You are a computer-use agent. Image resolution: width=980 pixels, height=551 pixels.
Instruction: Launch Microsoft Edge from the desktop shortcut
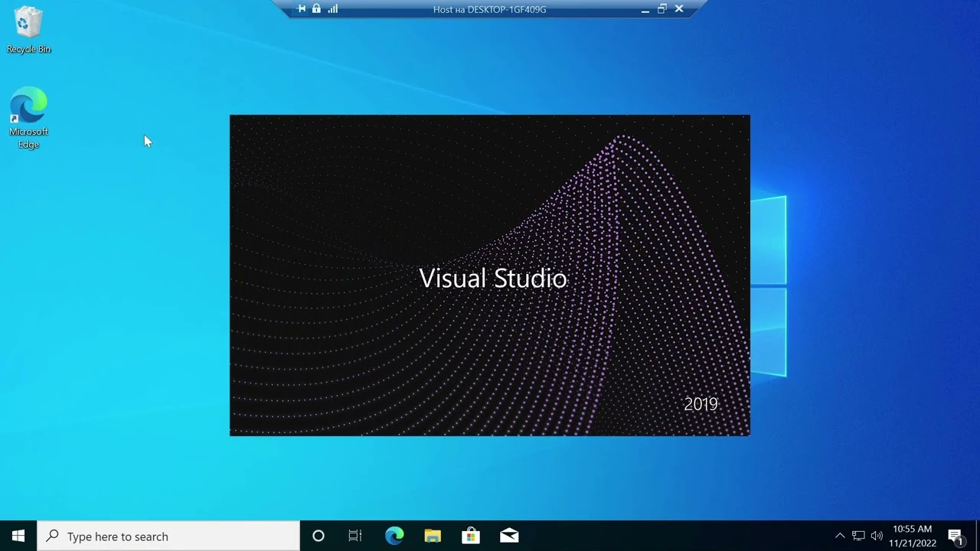point(28,118)
